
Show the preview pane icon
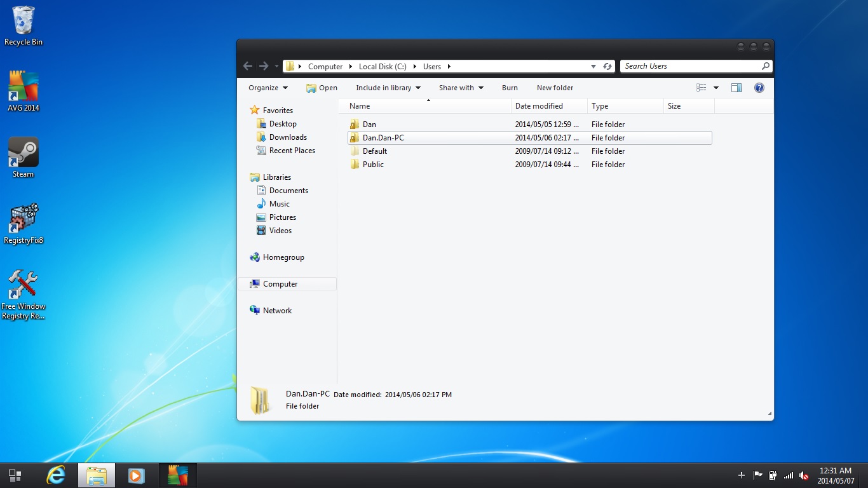pyautogui.click(x=736, y=88)
